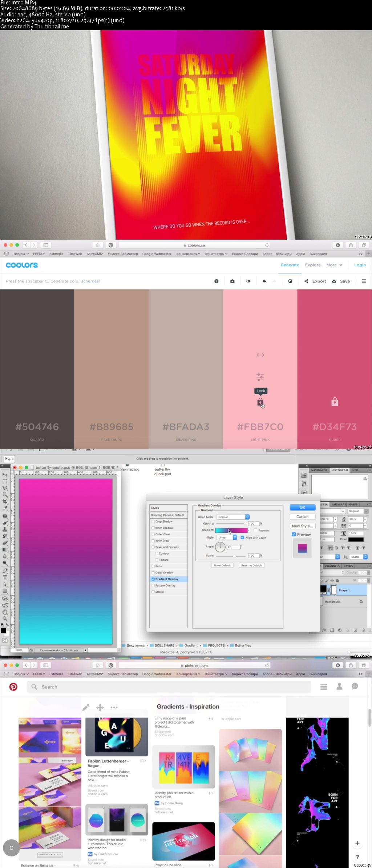Viewport: 372px width, 868px height.
Task: Click the Make Default button
Action: [x=222, y=565]
